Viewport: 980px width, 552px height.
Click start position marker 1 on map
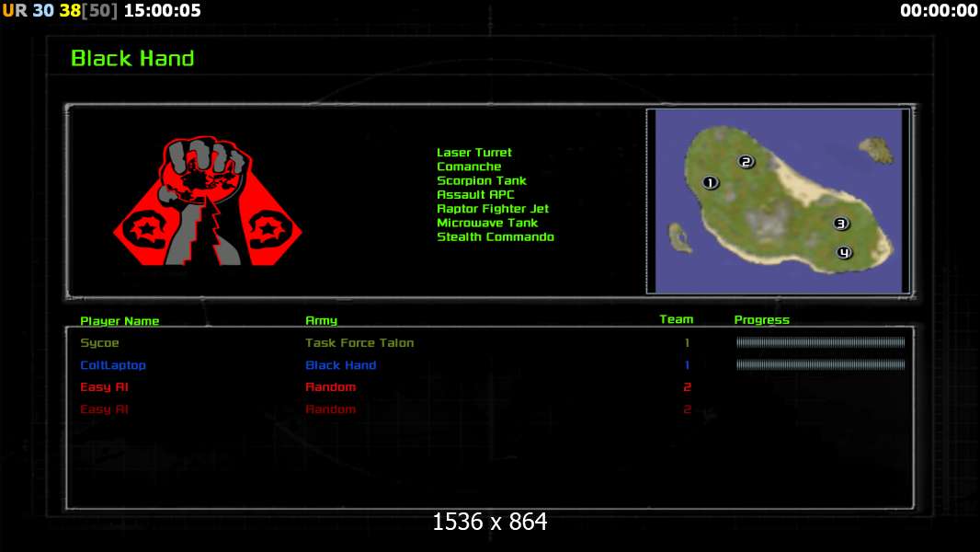[x=710, y=182]
